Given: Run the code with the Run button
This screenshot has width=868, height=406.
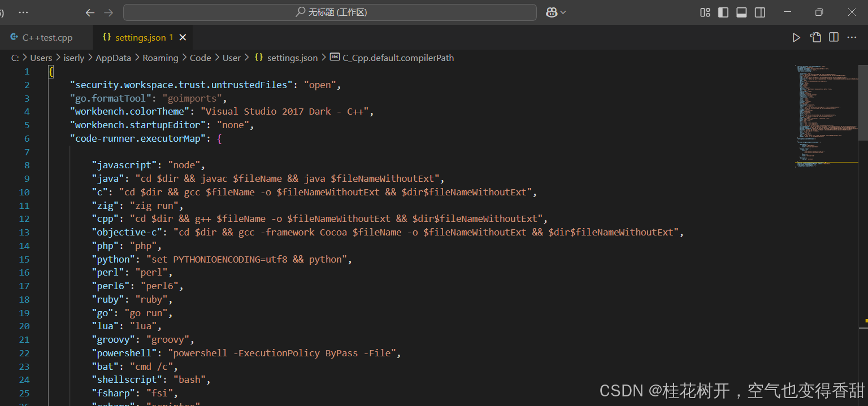Looking at the screenshot, I should 796,37.
